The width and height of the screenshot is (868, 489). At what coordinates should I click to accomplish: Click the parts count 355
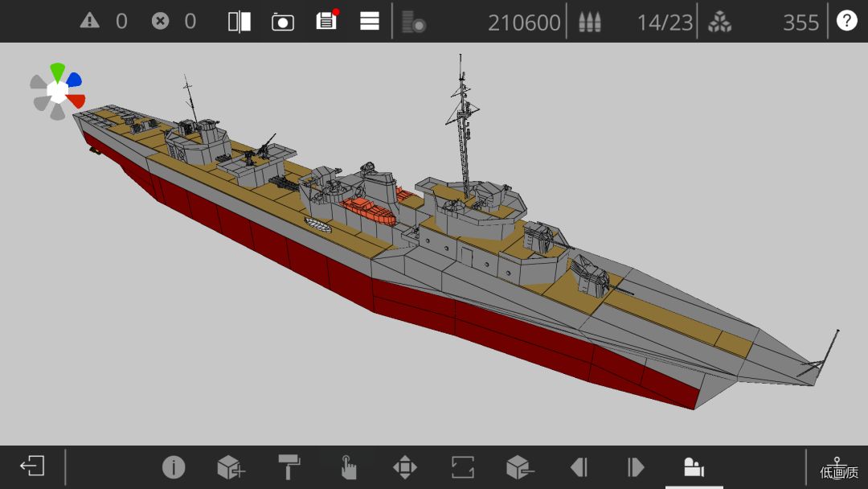[800, 23]
